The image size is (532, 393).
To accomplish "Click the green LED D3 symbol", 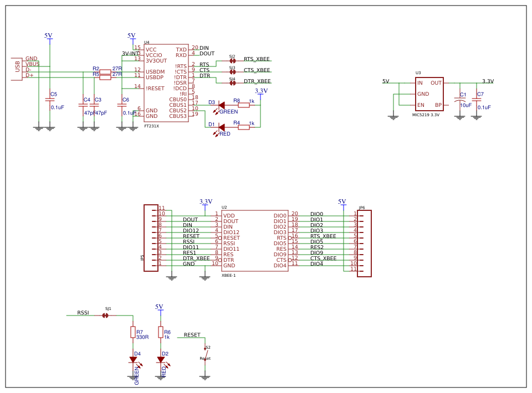I will 221,105.
